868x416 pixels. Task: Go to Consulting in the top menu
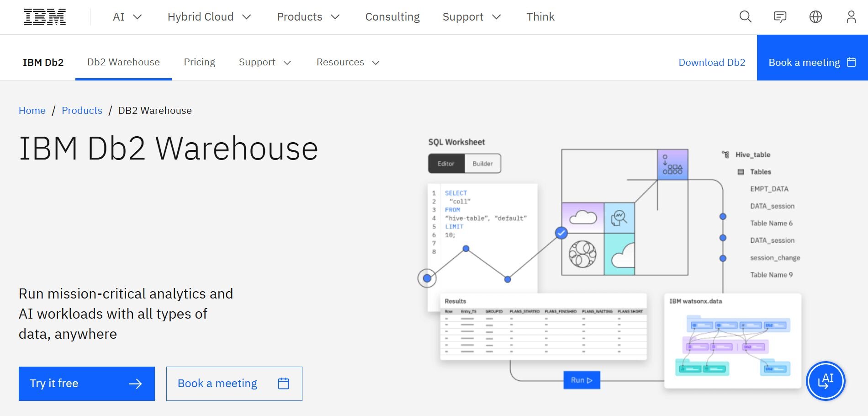392,17
